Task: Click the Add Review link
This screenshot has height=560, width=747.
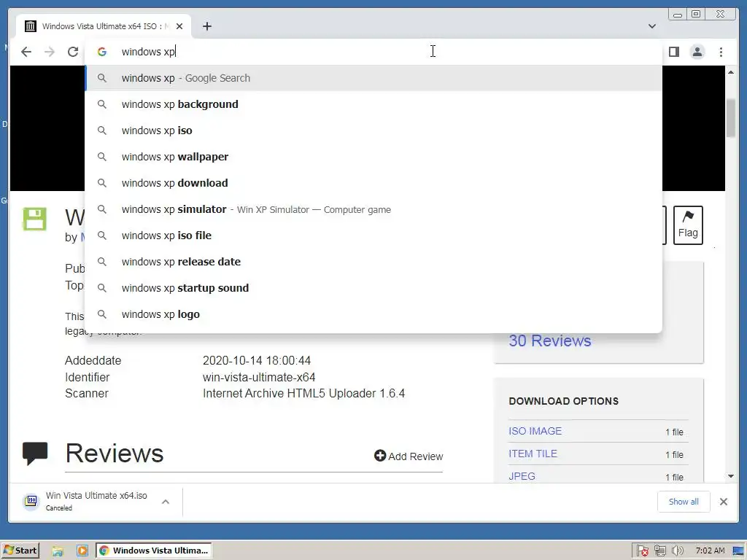Action: 409,456
